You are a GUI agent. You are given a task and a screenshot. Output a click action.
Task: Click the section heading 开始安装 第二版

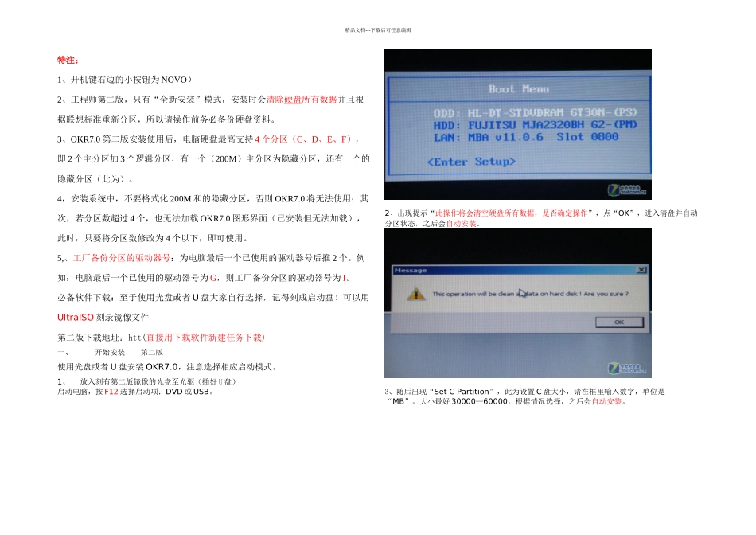pos(129,352)
